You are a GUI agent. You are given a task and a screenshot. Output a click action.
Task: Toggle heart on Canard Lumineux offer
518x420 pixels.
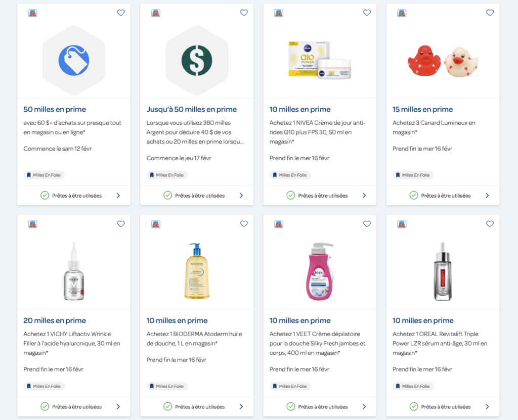490,13
